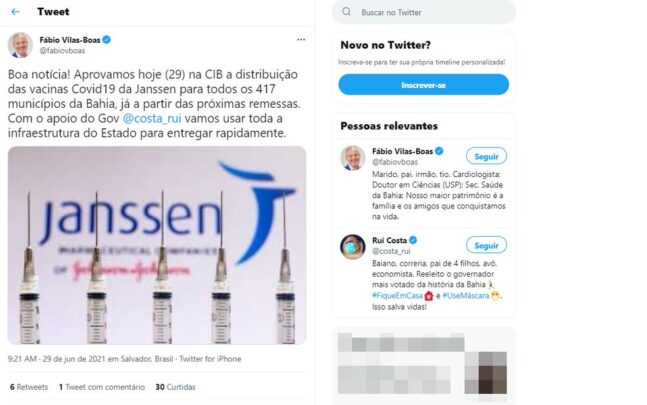View the 30 Curtidas list
647x405 pixels.
(175, 387)
